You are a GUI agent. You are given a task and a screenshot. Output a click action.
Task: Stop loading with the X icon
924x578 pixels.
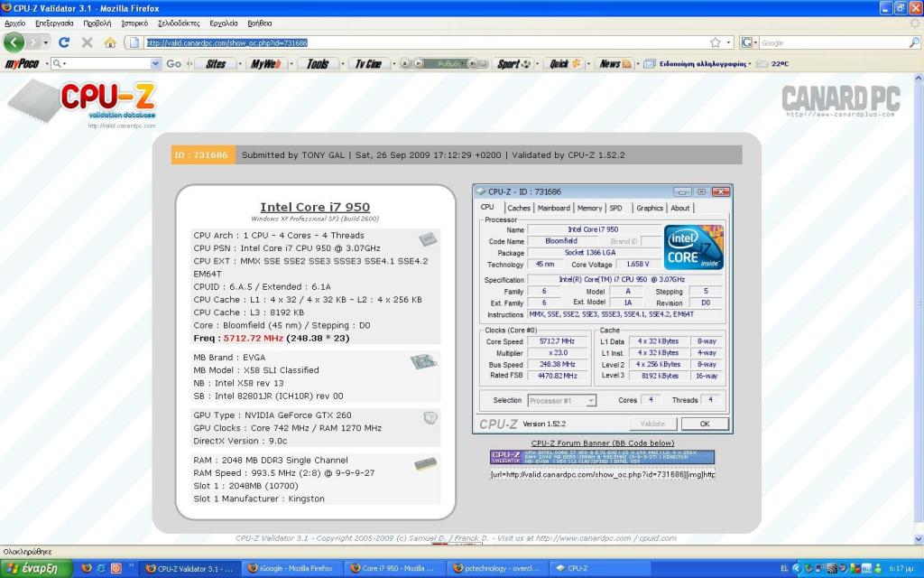[x=88, y=42]
